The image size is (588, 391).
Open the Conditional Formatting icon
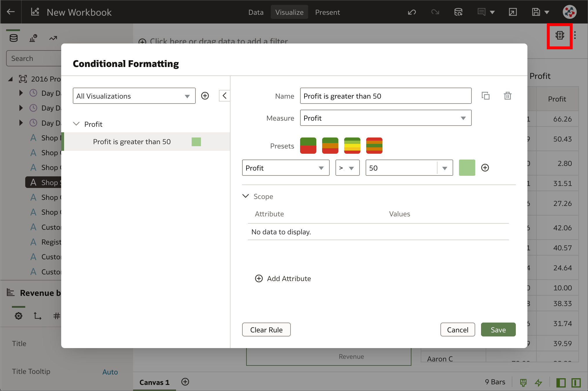pyautogui.click(x=559, y=36)
